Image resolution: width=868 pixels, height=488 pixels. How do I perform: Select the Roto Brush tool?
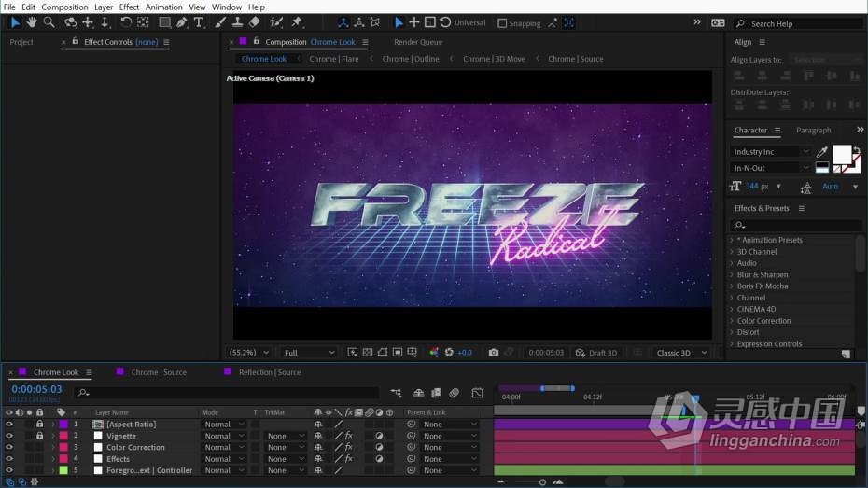click(275, 22)
